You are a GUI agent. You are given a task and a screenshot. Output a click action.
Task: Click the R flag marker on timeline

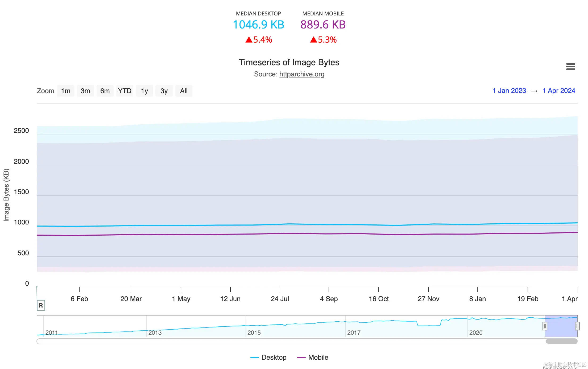pos(41,305)
